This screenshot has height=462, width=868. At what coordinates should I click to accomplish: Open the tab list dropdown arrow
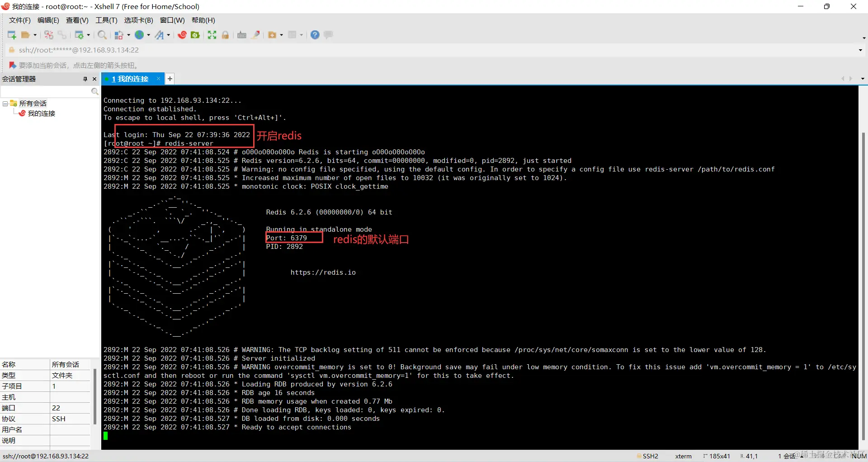coord(863,79)
